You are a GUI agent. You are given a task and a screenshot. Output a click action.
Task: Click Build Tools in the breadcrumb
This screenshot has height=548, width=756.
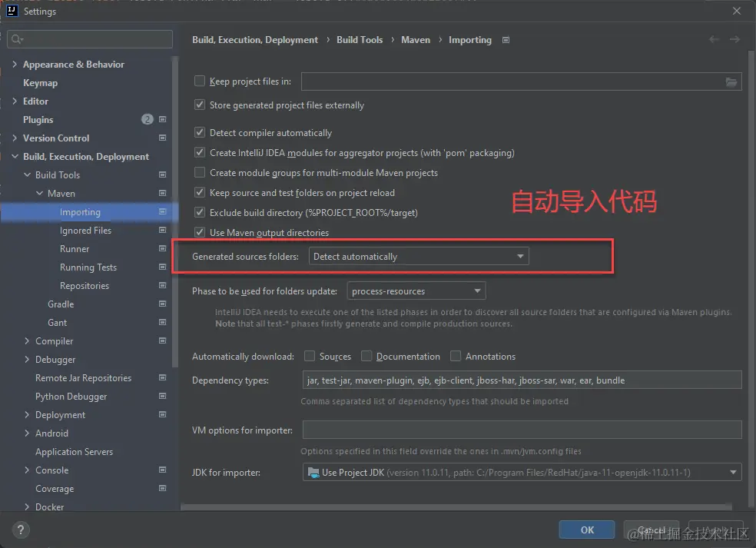[360, 40]
